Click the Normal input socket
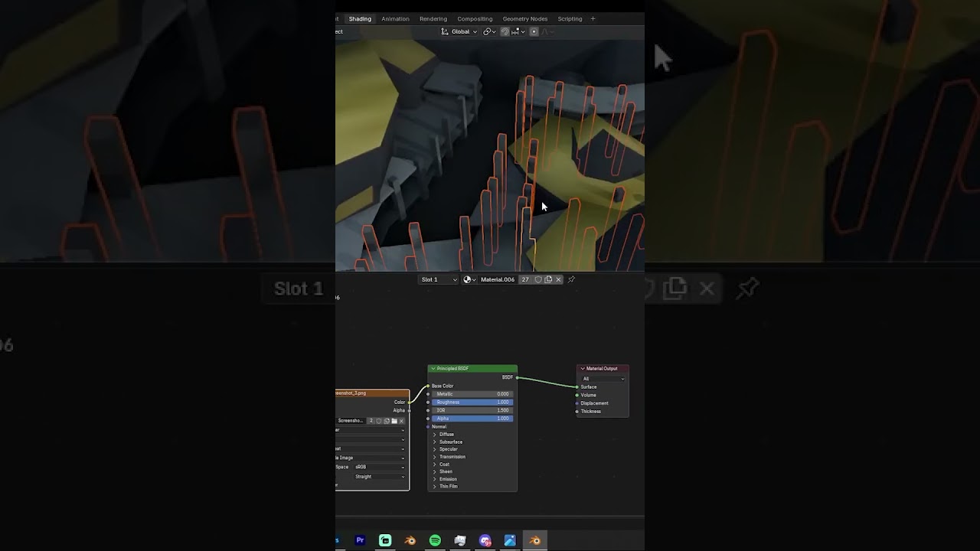 (428, 426)
